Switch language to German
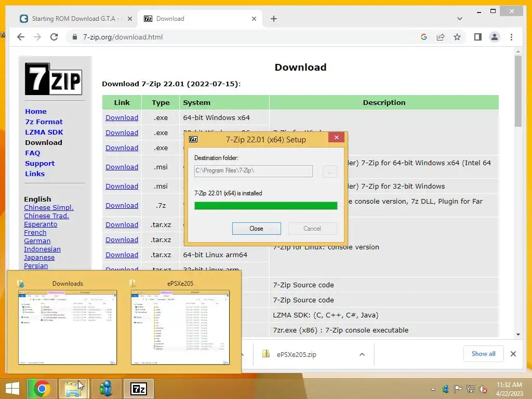532x399 pixels. pyautogui.click(x=37, y=241)
